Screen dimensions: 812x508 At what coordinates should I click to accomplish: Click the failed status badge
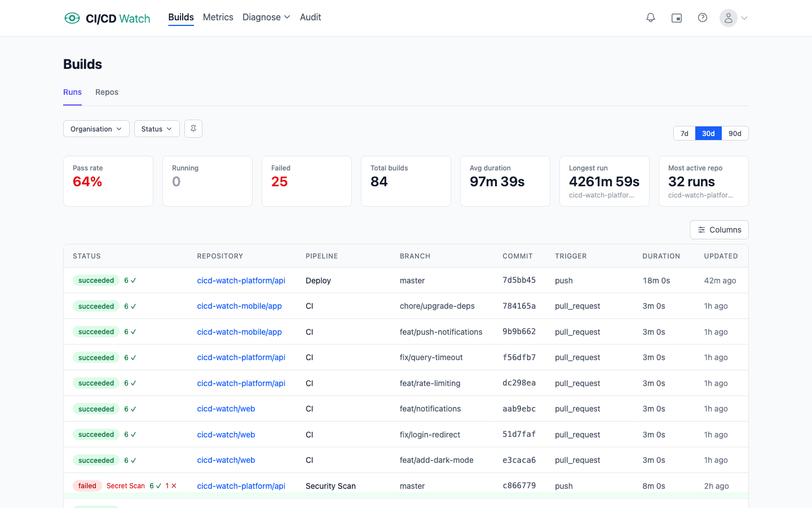tap(87, 485)
